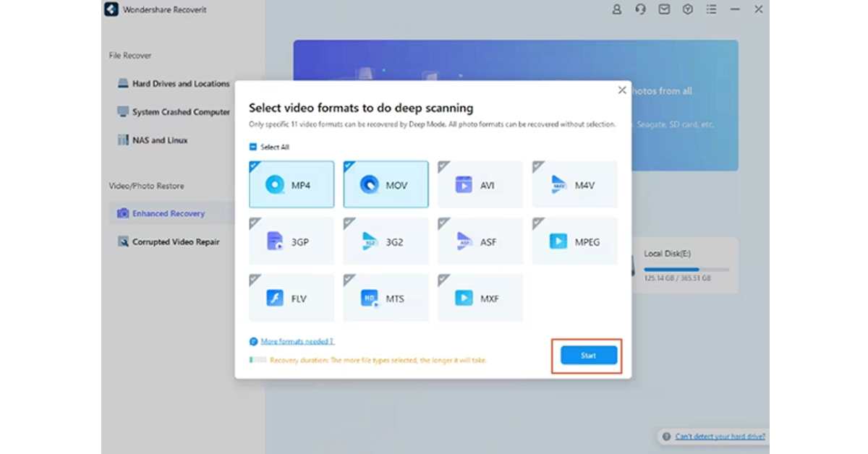Open Can't detect your hard drive link
The height and width of the screenshot is (454, 868).
(720, 437)
